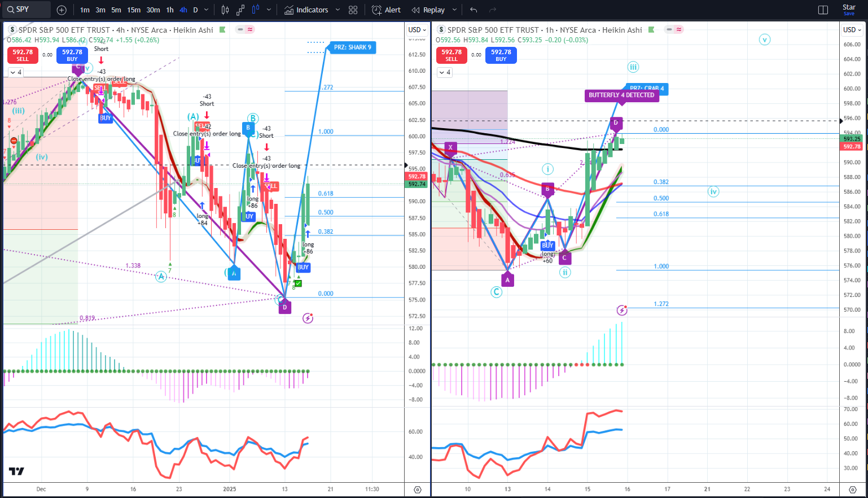Create an Alert
Screen dimensions: 868x498
point(387,10)
